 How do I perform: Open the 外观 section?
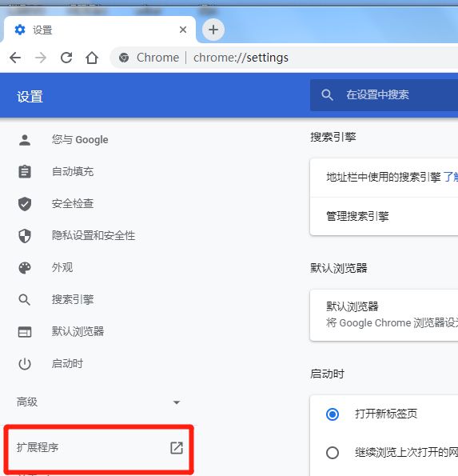[x=62, y=267]
